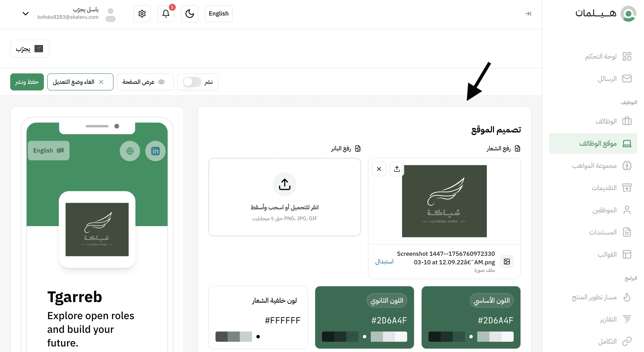Open the يجرّب company selector
Viewport: 644px width, 352px height.
coord(30,49)
